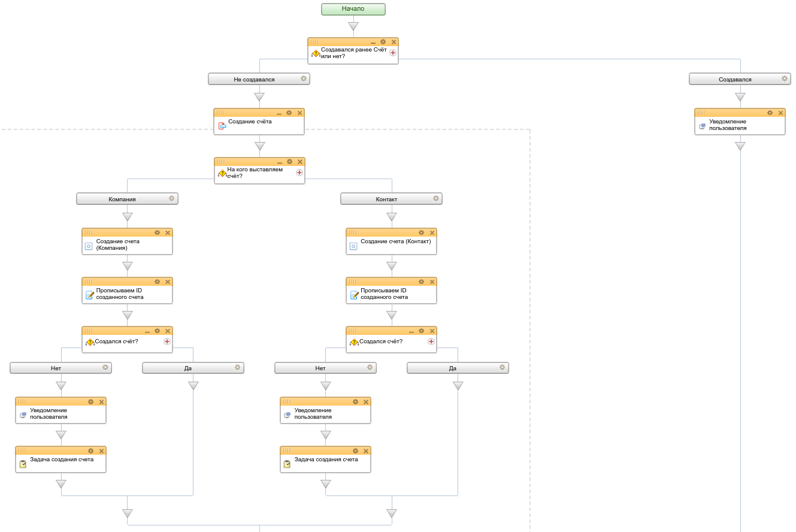Open gear settings of 'Компания' branch
The image size is (796, 532).
tap(172, 198)
